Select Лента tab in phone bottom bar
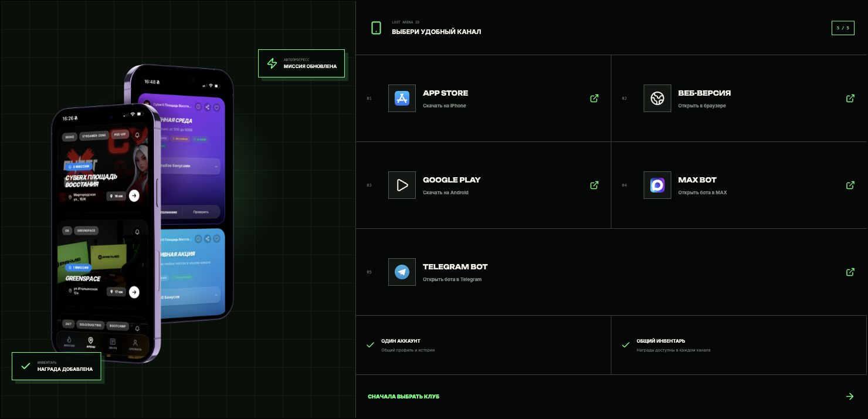Screen dimensions: 868x419 pos(113,344)
